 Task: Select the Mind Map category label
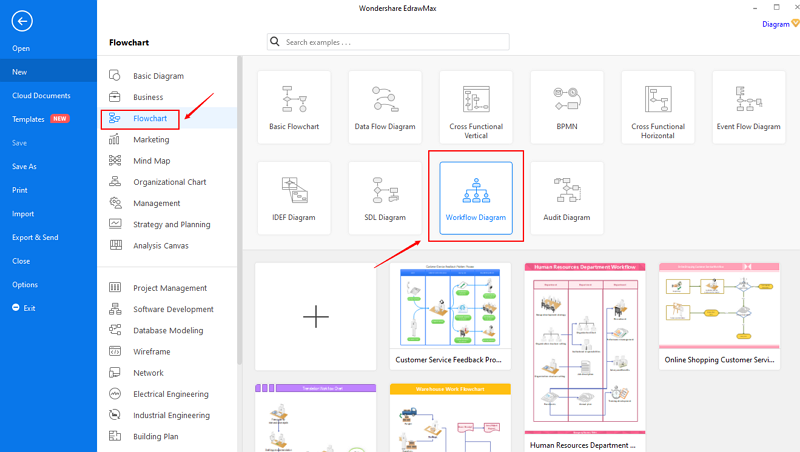(x=152, y=161)
